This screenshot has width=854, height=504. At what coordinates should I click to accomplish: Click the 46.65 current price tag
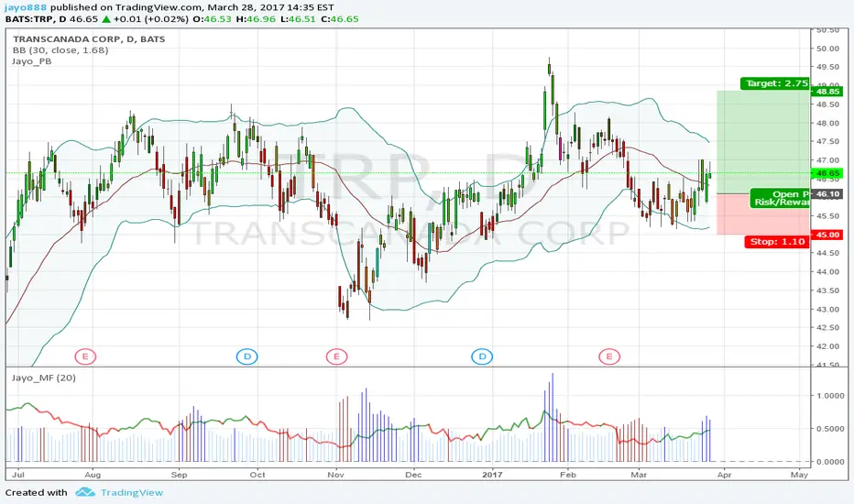tap(827, 173)
